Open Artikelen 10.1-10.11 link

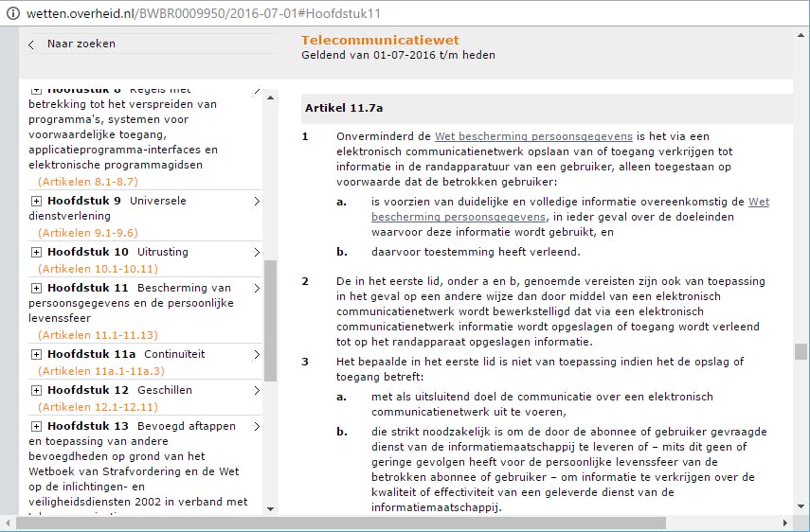[98, 269]
